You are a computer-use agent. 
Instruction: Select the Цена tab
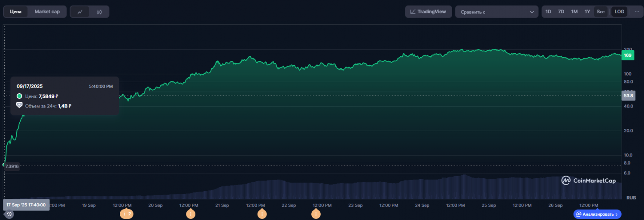(16, 12)
